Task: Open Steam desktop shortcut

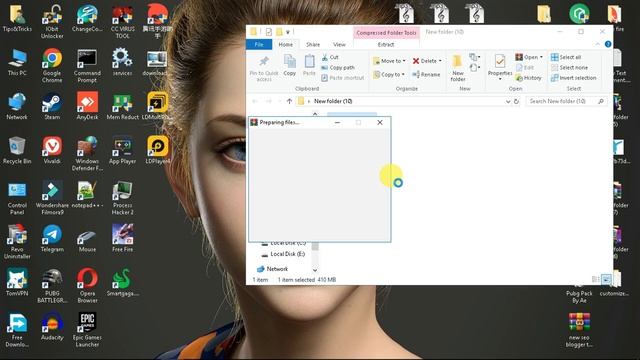Action: tap(52, 106)
